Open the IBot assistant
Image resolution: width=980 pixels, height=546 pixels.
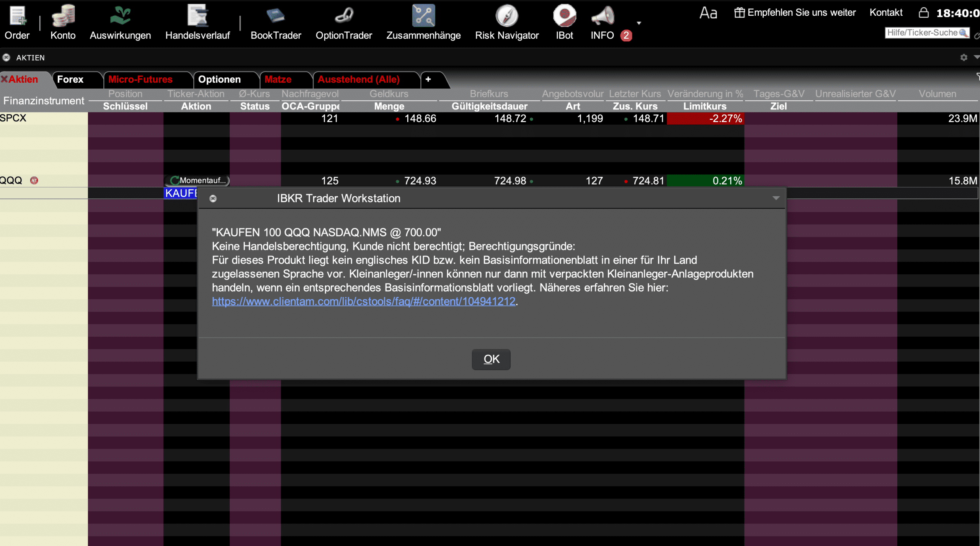pos(564,22)
